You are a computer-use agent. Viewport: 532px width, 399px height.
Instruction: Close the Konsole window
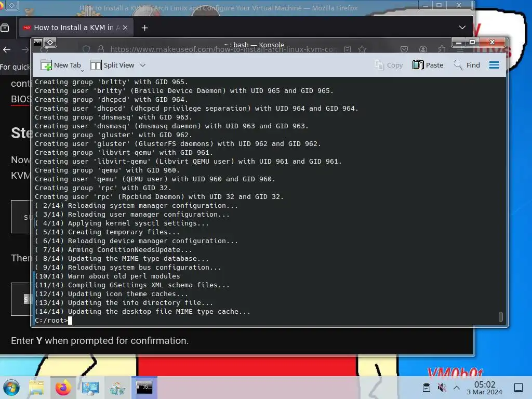pos(493,43)
